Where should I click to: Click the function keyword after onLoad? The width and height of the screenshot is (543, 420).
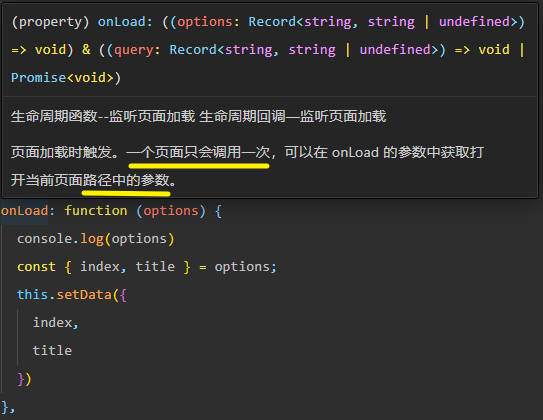pyautogui.click(x=96, y=211)
